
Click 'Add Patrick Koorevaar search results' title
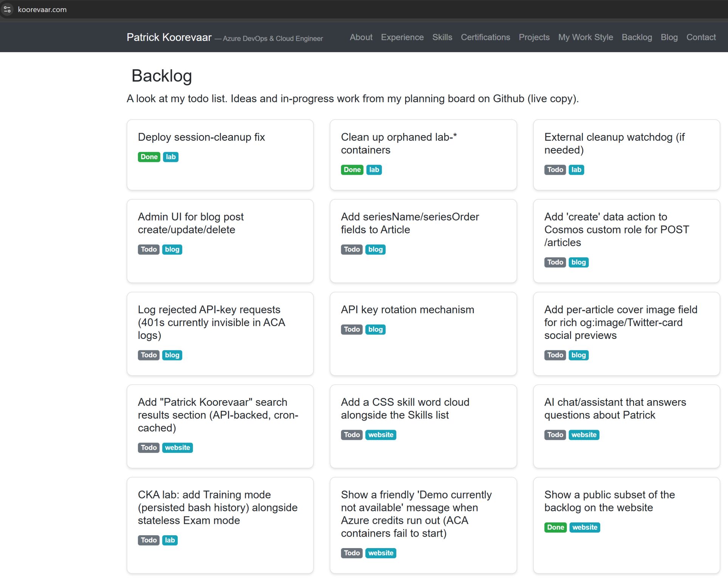click(x=218, y=415)
